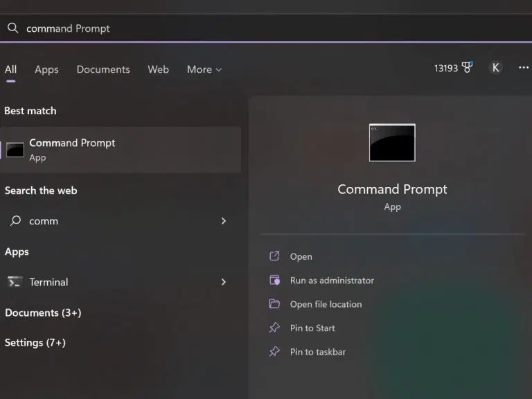Select Pin to taskbar
Viewport: 532px width, 399px height.
pos(317,351)
